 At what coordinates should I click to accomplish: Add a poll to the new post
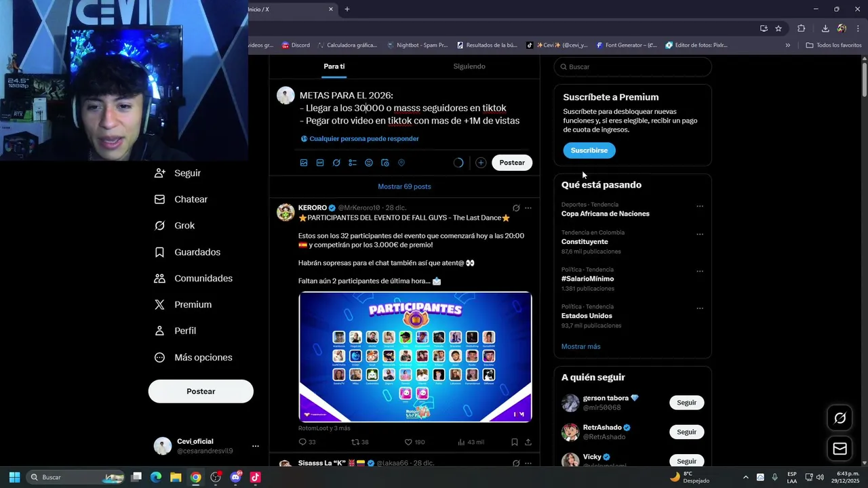[353, 163]
